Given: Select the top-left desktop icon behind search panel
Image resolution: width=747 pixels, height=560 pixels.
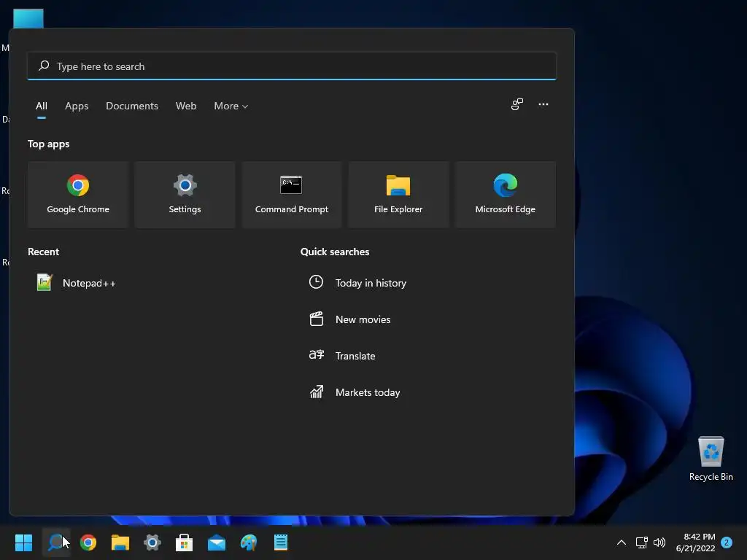Looking at the screenshot, I should [x=28, y=18].
